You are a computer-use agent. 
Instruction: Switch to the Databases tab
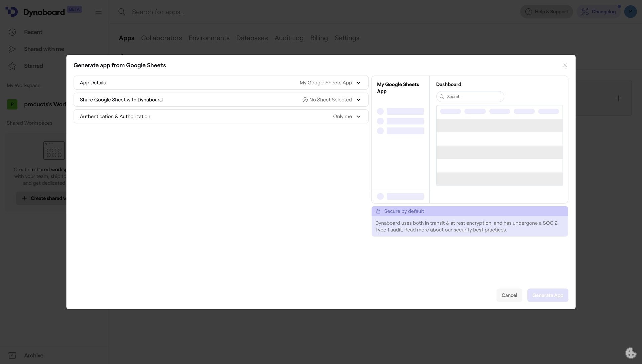pos(252,38)
